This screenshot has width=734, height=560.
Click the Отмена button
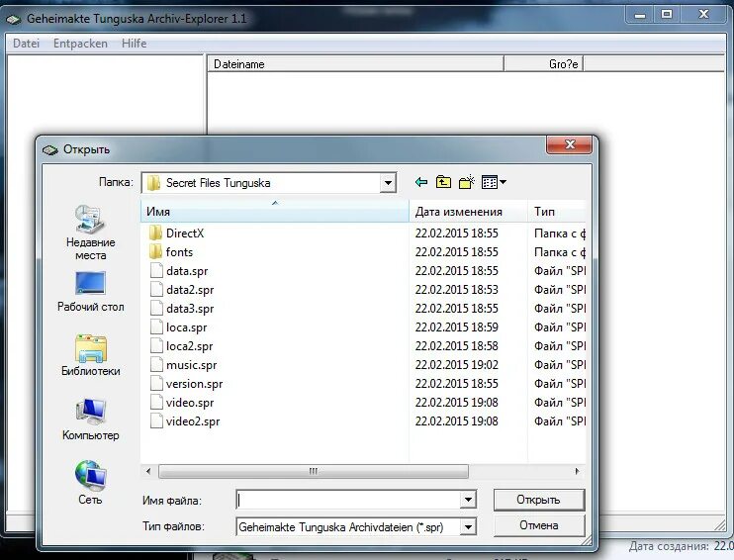pos(539,525)
